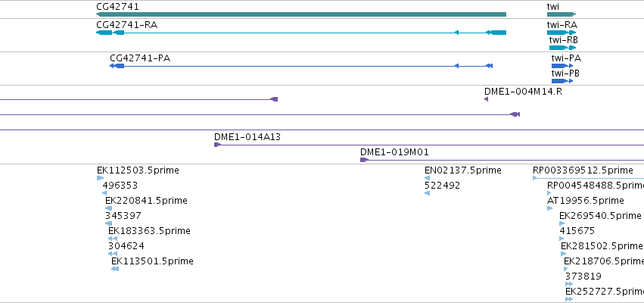Image resolution: width=644 pixels, height=303 pixels.
Task: Select the EK281502.5prime EST label
Action: [602, 246]
